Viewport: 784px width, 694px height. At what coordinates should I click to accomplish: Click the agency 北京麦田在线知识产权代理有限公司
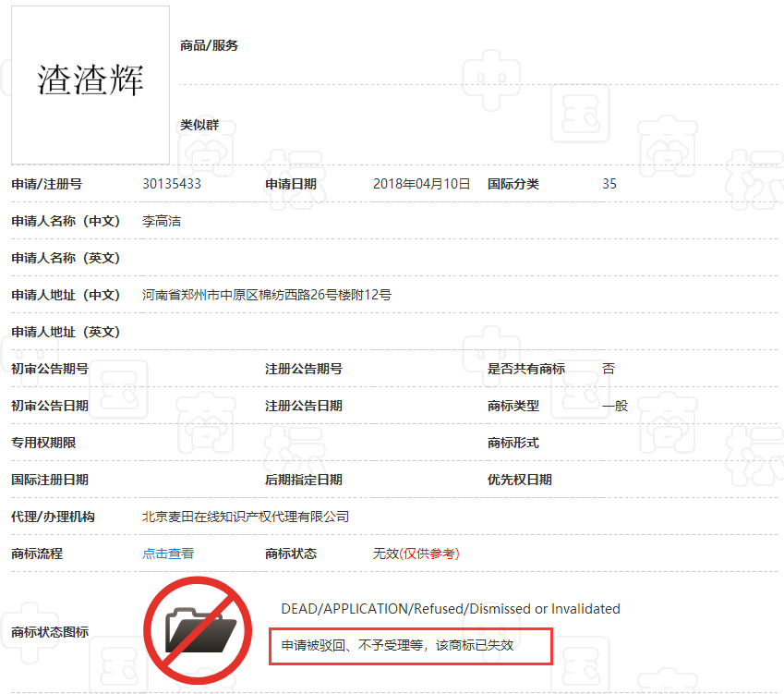tap(246, 517)
